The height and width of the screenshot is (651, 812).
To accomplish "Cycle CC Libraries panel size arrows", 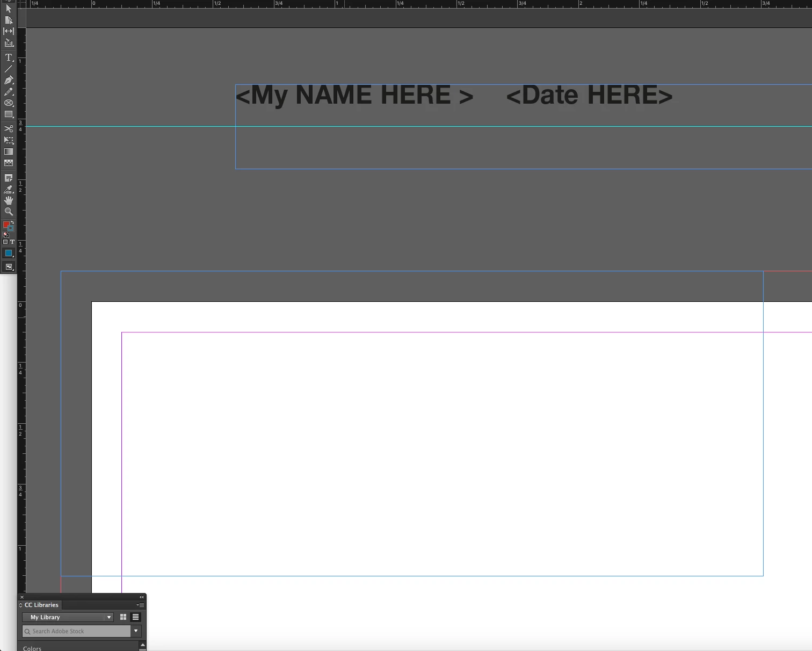I will (x=21, y=605).
